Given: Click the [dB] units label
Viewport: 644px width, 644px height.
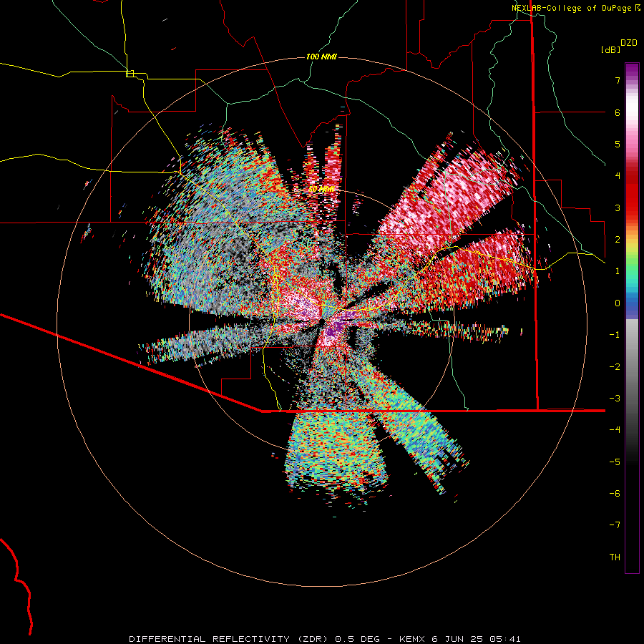Looking at the screenshot, I should click(611, 49).
